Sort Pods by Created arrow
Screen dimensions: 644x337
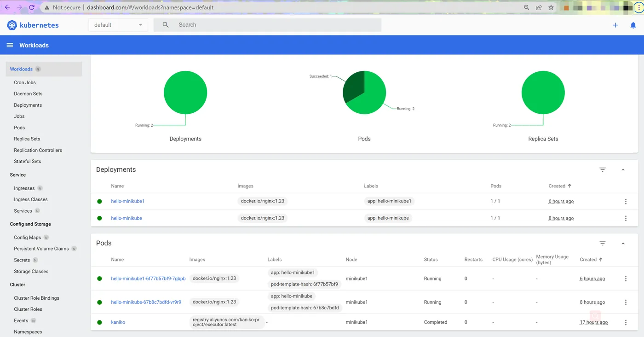click(601, 260)
